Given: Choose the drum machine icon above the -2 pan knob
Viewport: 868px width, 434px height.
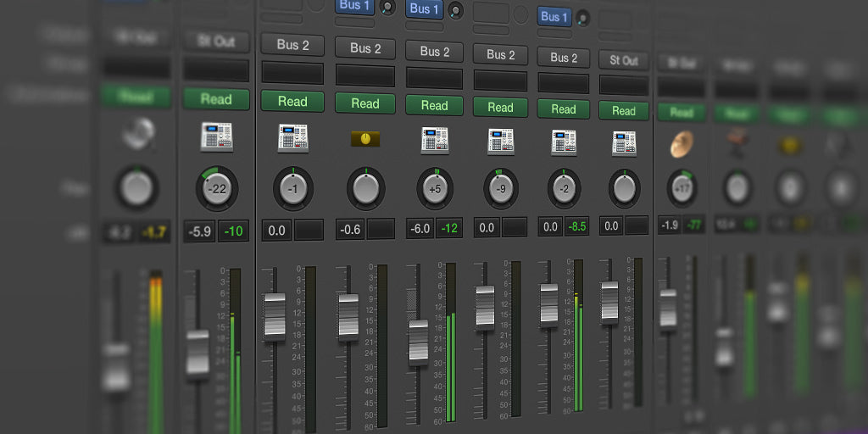Looking at the screenshot, I should pos(564,142).
